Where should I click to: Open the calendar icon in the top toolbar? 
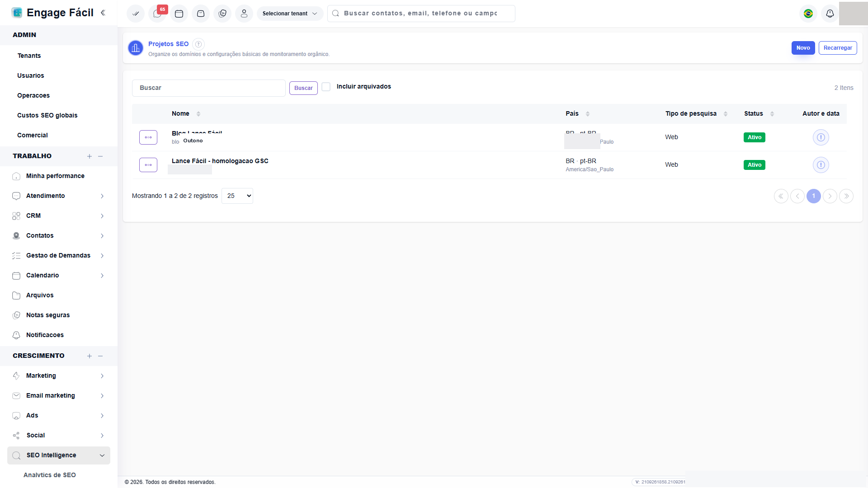(x=179, y=14)
